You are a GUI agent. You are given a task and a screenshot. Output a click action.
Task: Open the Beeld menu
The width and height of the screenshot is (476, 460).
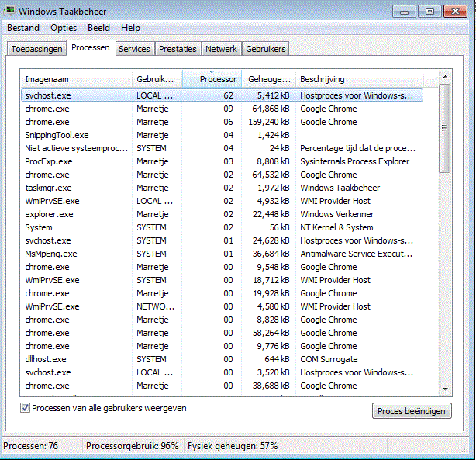(98, 28)
